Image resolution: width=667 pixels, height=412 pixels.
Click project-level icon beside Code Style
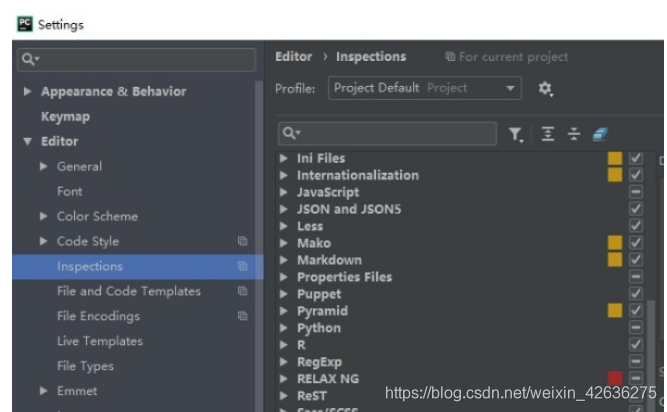tap(242, 241)
